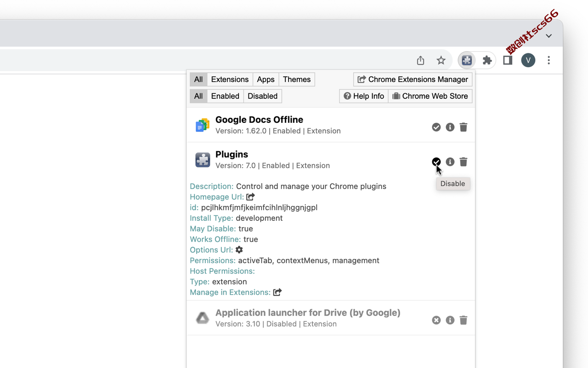The image size is (588, 368).
Task: Disable the Google Docs Offline extension
Action: (436, 127)
